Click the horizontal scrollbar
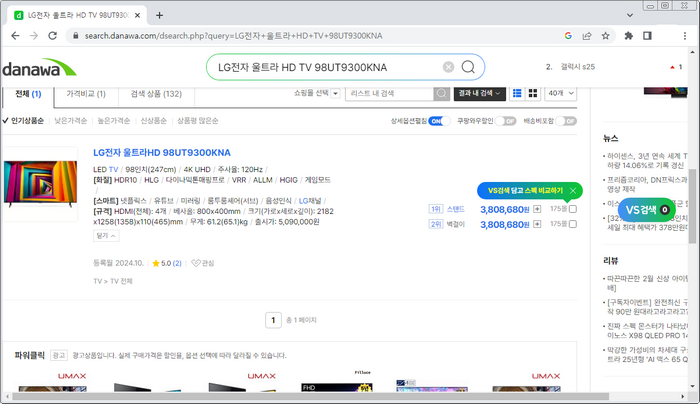Viewport: 700px width, 404px height. pyautogui.click(x=311, y=396)
